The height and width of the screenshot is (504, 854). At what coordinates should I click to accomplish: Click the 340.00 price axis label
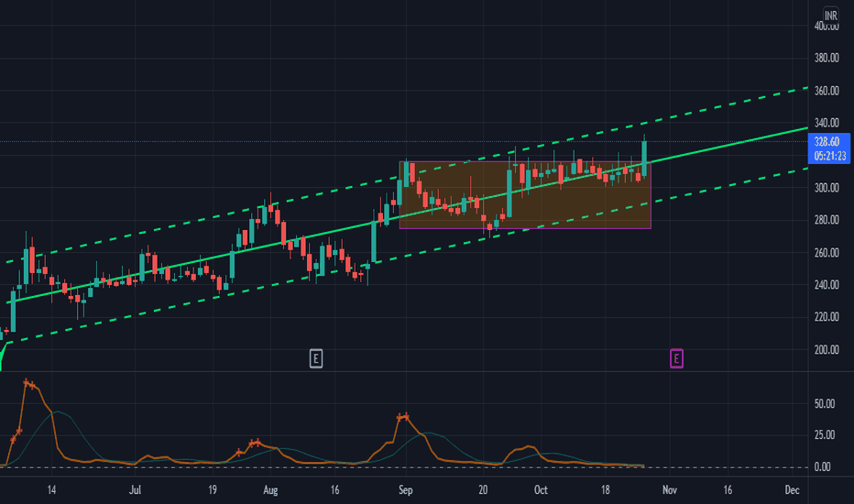[827, 123]
